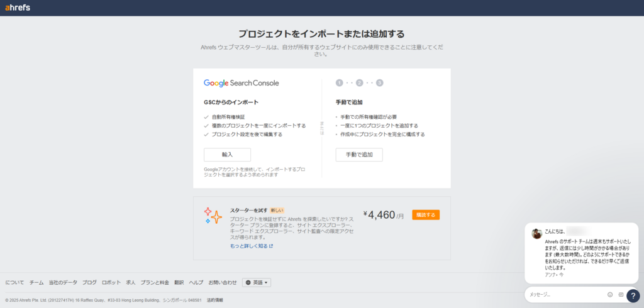Open the ブログ footer link
Viewport: 644px width, 308px height.
point(89,282)
